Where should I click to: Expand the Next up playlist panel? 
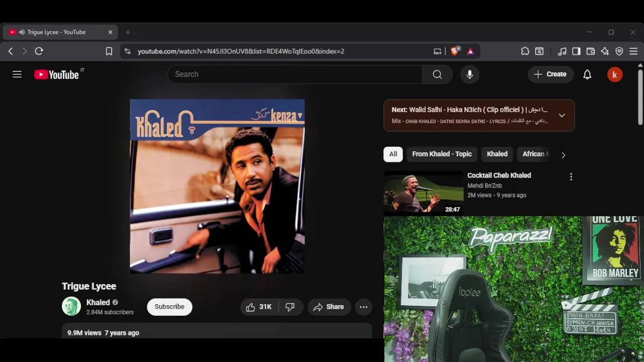click(x=562, y=115)
